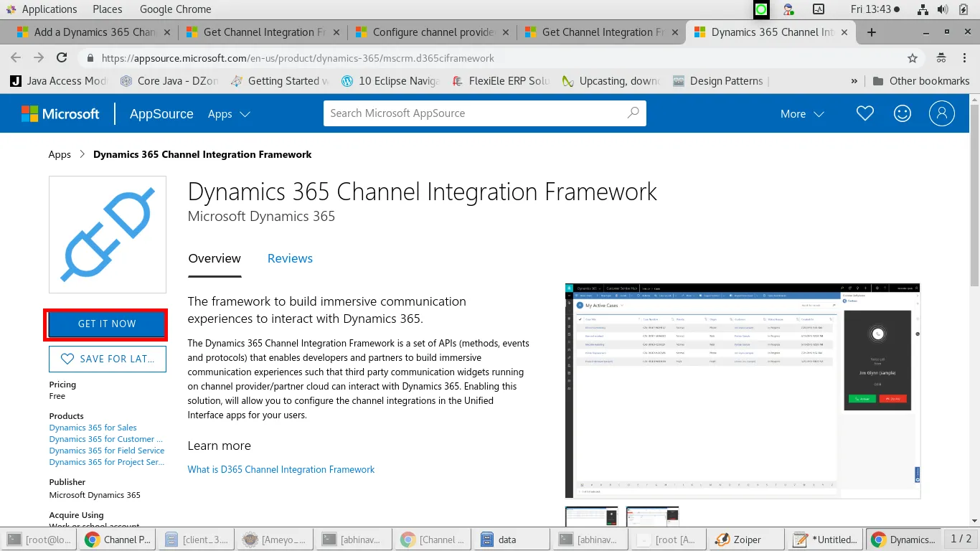980x551 pixels.
Task: Click into the Search Microsoft AppSource field
Action: (x=473, y=113)
